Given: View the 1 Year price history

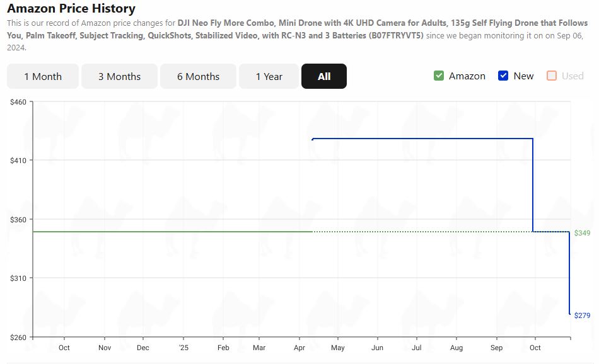Looking at the screenshot, I should (269, 76).
